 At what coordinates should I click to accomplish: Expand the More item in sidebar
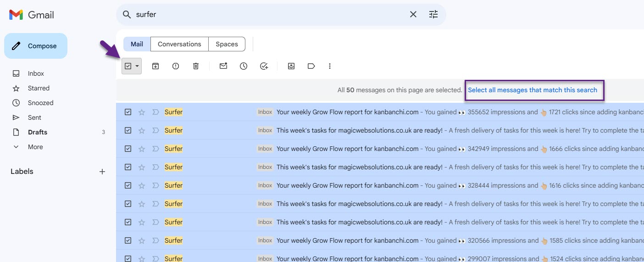click(x=35, y=147)
